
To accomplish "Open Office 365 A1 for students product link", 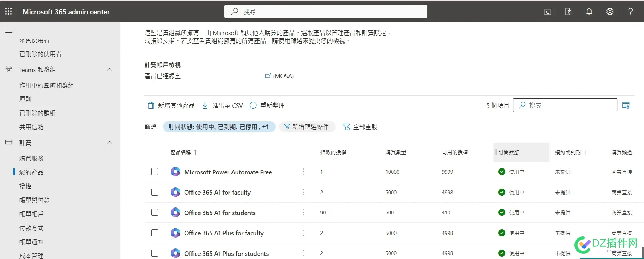I will point(220,213).
